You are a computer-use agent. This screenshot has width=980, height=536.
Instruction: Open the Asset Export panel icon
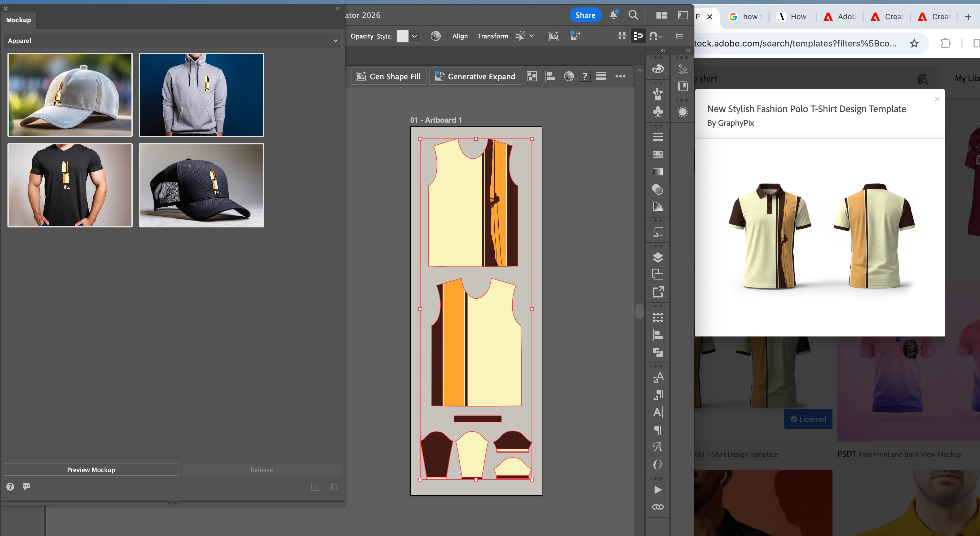(657, 292)
